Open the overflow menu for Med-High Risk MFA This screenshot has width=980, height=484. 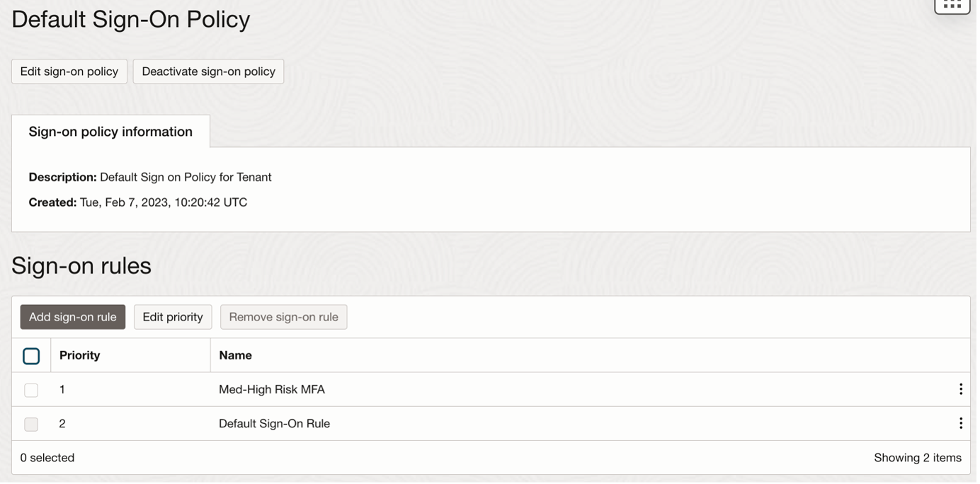coord(960,389)
